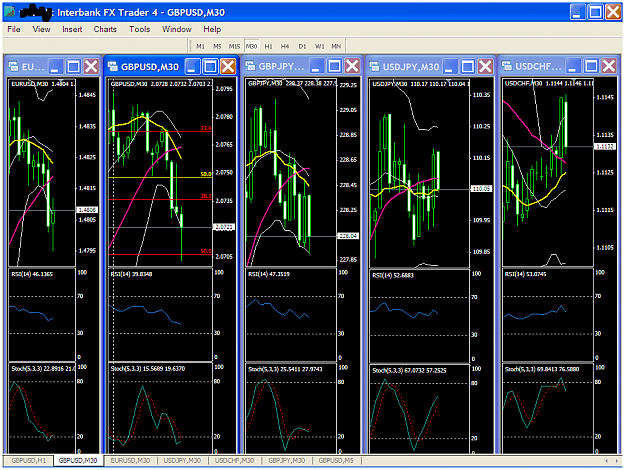Image resolution: width=625 pixels, height=470 pixels.
Task: Open the Insert menu
Action: point(72,29)
